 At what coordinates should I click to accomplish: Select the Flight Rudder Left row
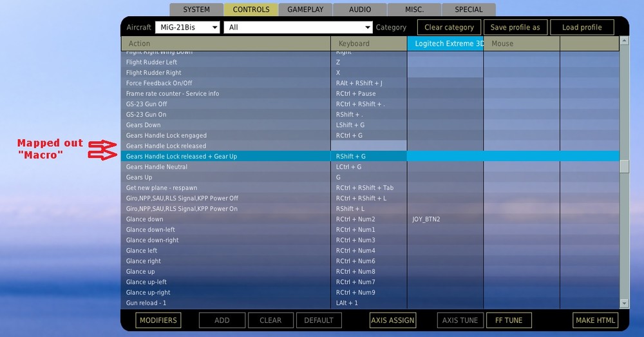pyautogui.click(x=370, y=62)
